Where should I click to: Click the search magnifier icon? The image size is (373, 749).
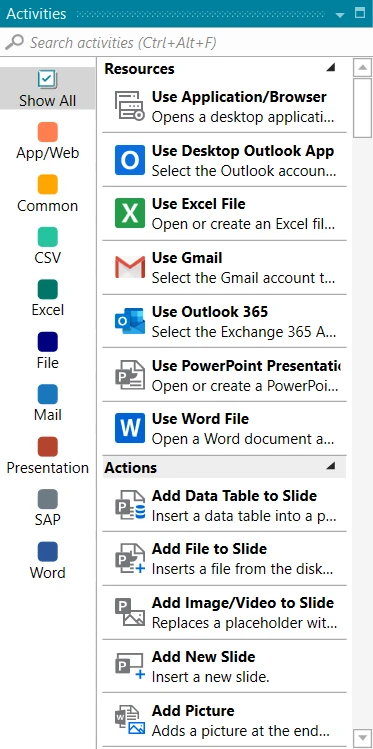(x=14, y=43)
